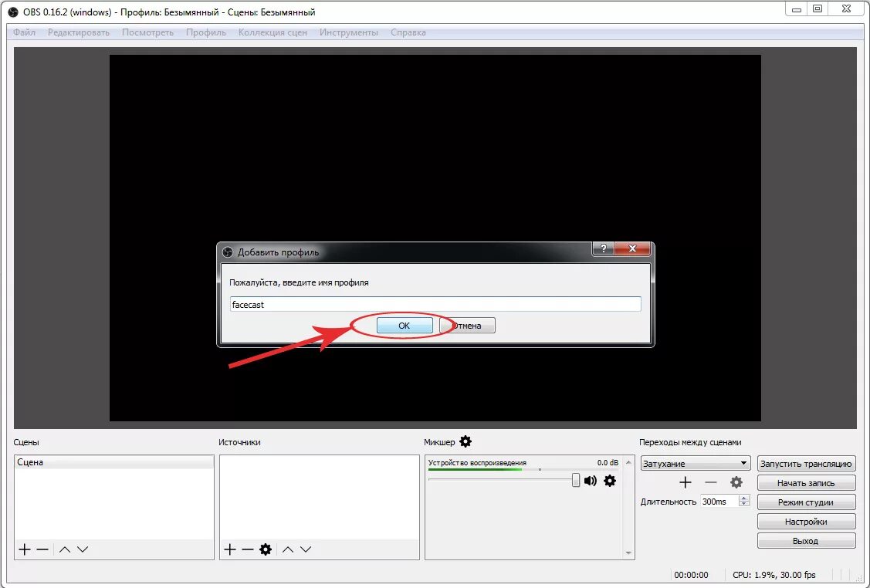Click the Выход button

click(806, 541)
